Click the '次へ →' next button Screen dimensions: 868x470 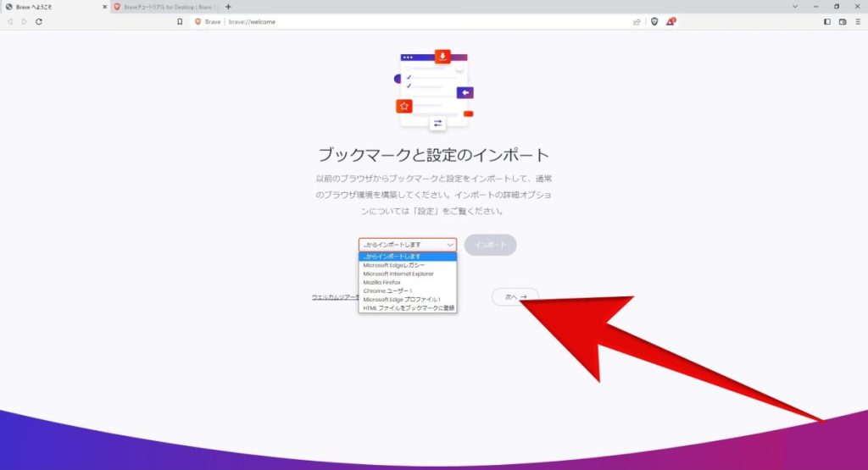[x=515, y=297]
